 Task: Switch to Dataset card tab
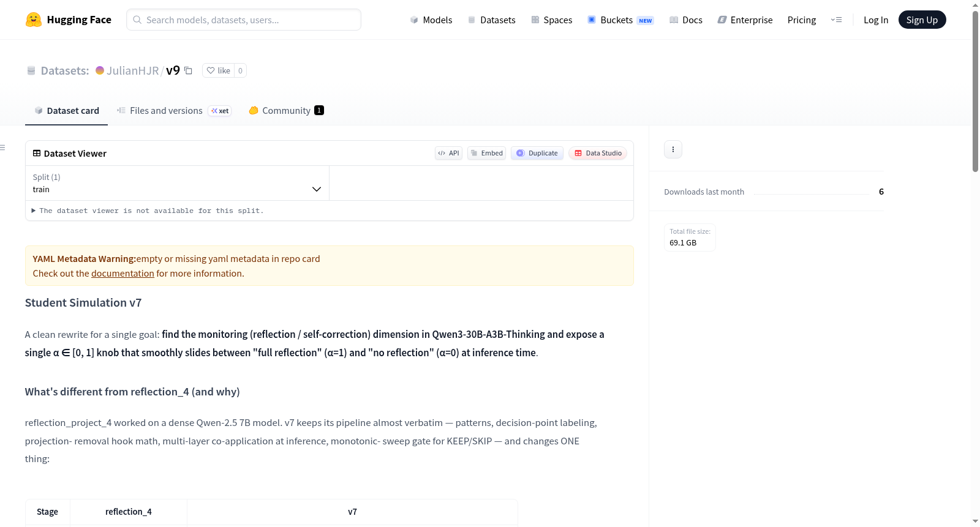(x=66, y=111)
